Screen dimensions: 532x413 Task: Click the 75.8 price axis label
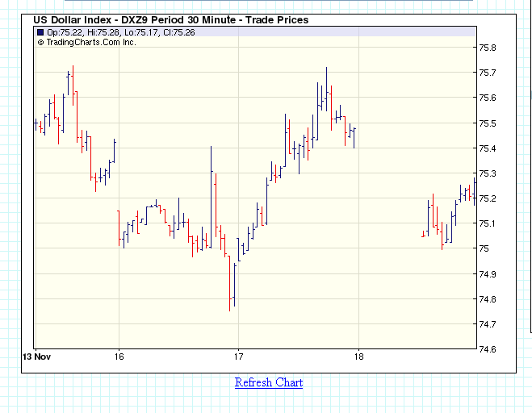488,48
